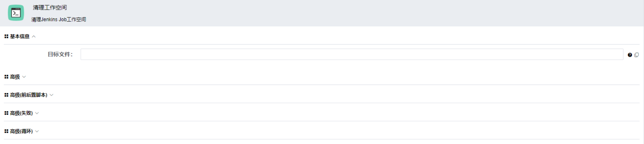Click the grid icon before 高级(前后置脚本)
644x144 pixels.
(x=6, y=95)
